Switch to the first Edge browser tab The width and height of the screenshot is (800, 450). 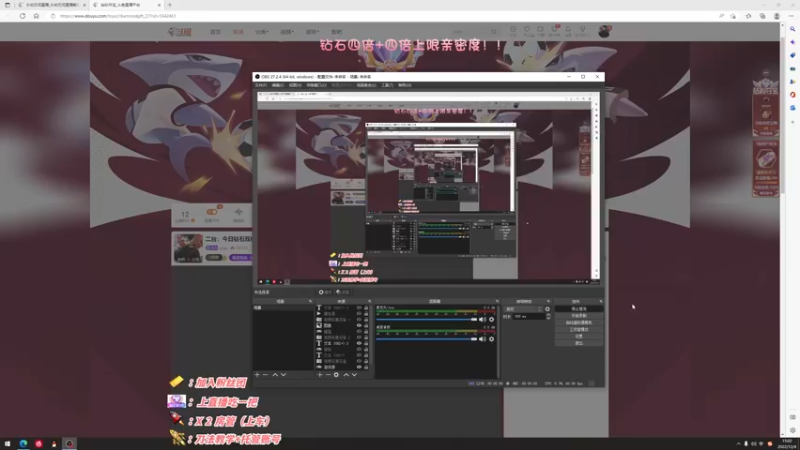tap(51, 5)
